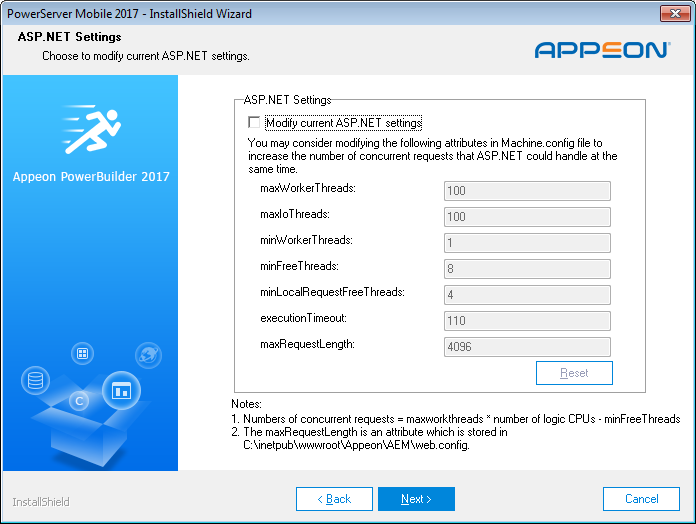Click the 'maxWorkerThreads:' label
This screenshot has width=696, height=524.
tap(308, 189)
